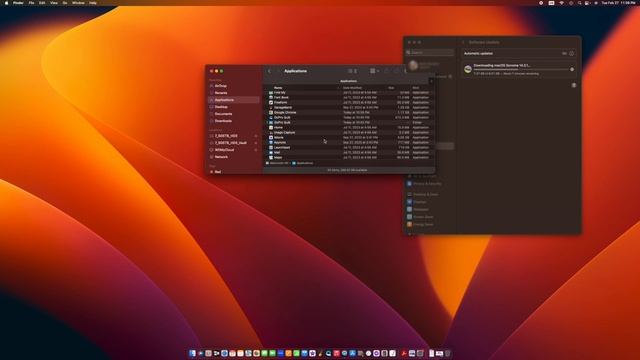640x360 pixels.
Task: Select the Maps app row
Action: pyautogui.click(x=349, y=157)
